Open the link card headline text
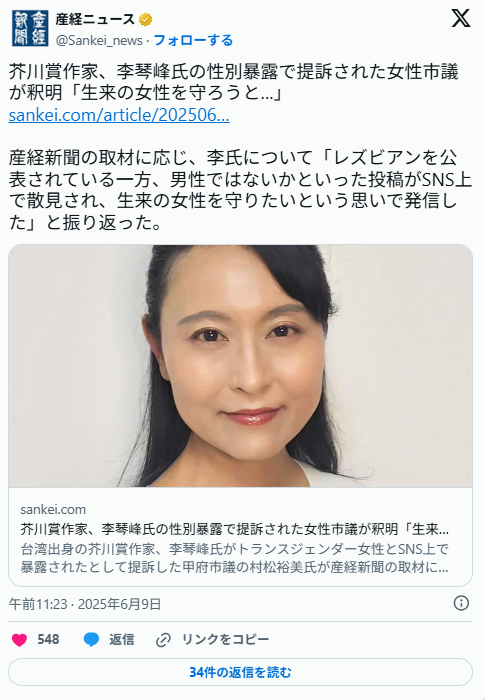Image resolution: width=485 pixels, height=700 pixels. point(235,529)
